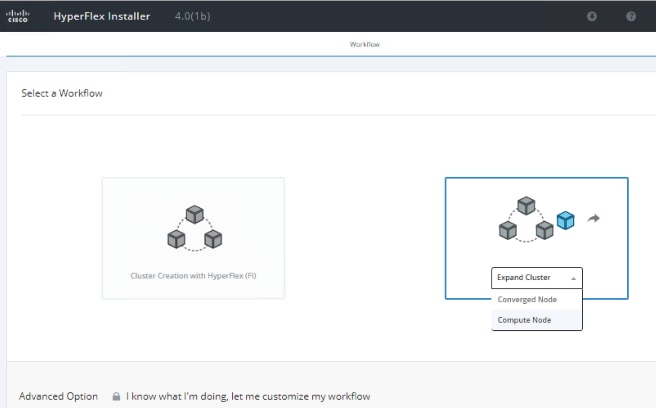The height and width of the screenshot is (408, 656).
Task: Click the download icon in header
Action: pos(592,16)
